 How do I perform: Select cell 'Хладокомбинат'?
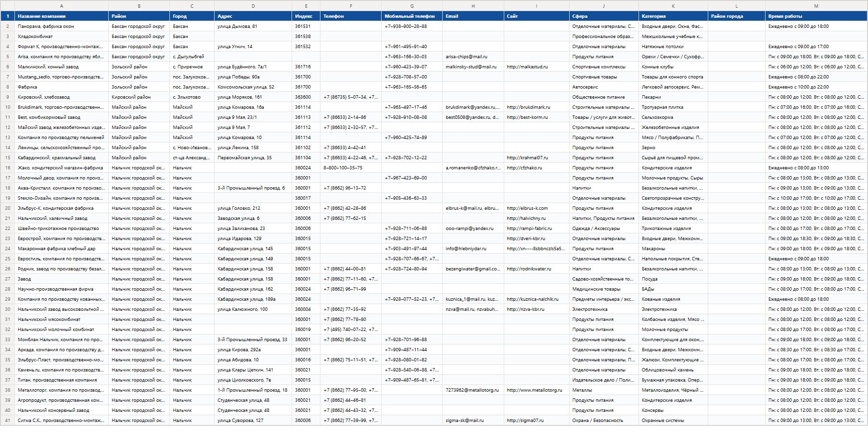point(62,36)
